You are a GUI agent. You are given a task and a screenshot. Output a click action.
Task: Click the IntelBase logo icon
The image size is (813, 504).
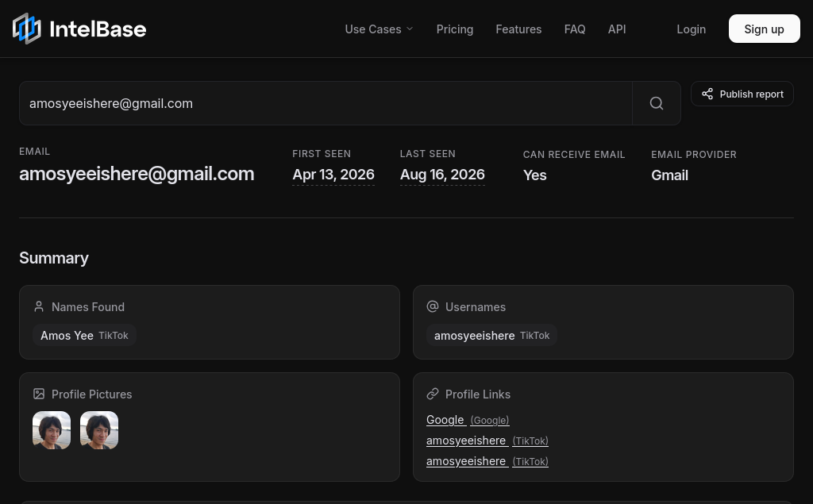(x=26, y=29)
